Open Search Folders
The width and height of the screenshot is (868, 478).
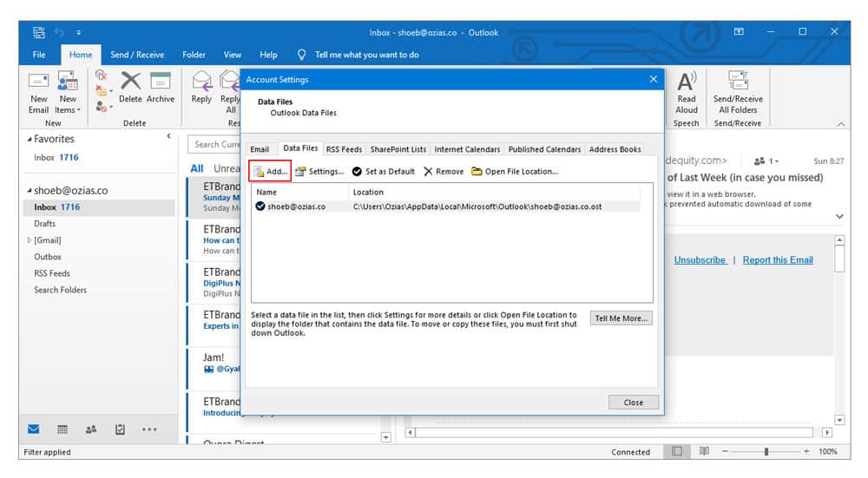click(61, 290)
